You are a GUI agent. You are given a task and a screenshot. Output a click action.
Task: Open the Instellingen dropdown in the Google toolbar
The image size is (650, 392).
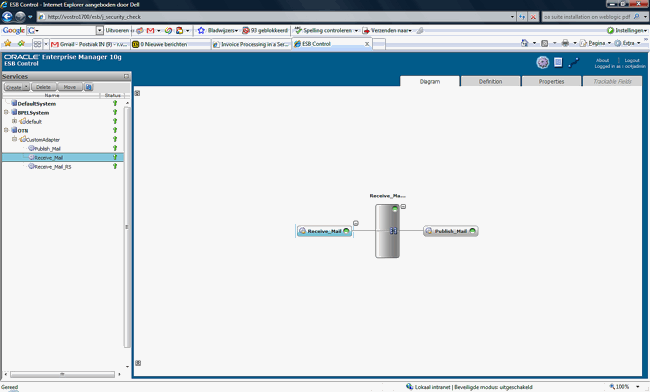click(x=627, y=30)
